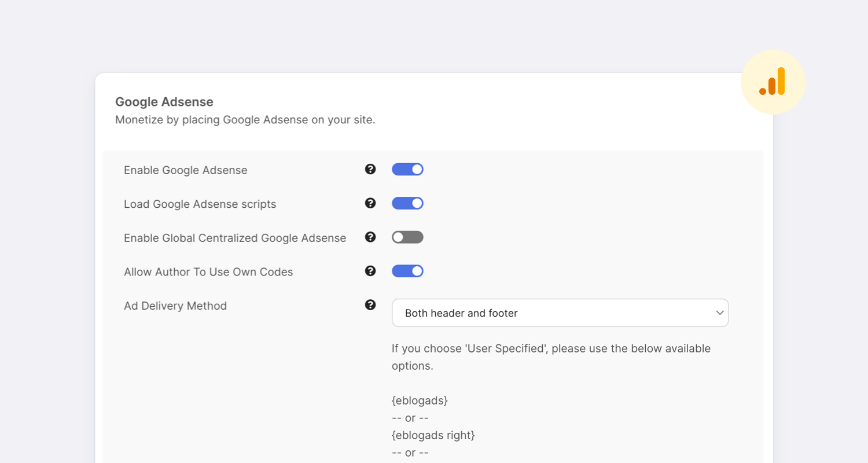The image size is (868, 463).
Task: Click help icon beside Ad Delivery Method
Action: [x=370, y=305]
